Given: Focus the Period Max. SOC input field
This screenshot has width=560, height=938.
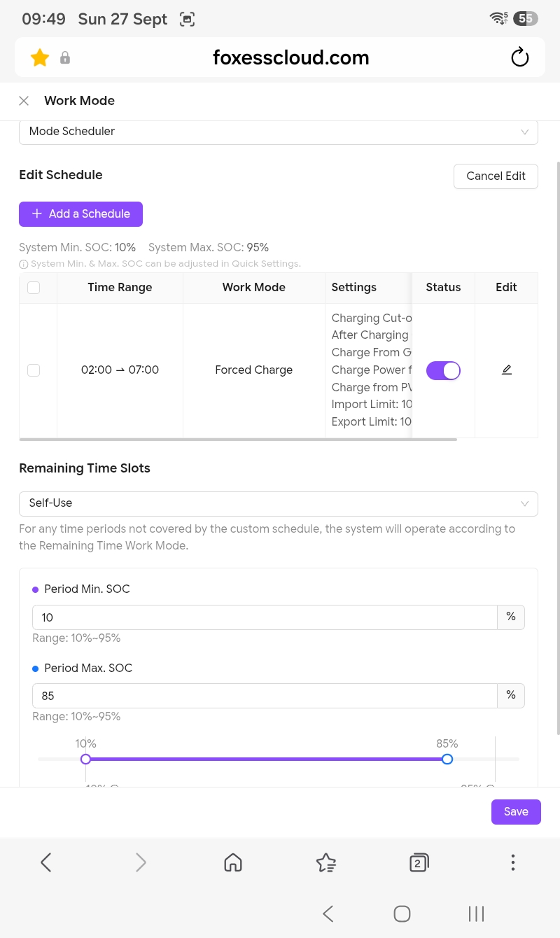Looking at the screenshot, I should 265,696.
